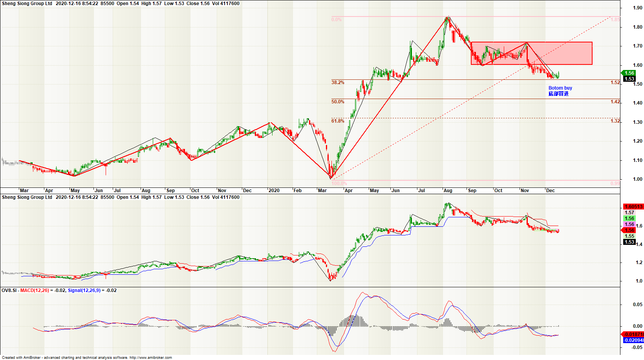Click 'Open 1.54' in the middle pane header
This screenshot has width=644, height=360.
pos(128,197)
